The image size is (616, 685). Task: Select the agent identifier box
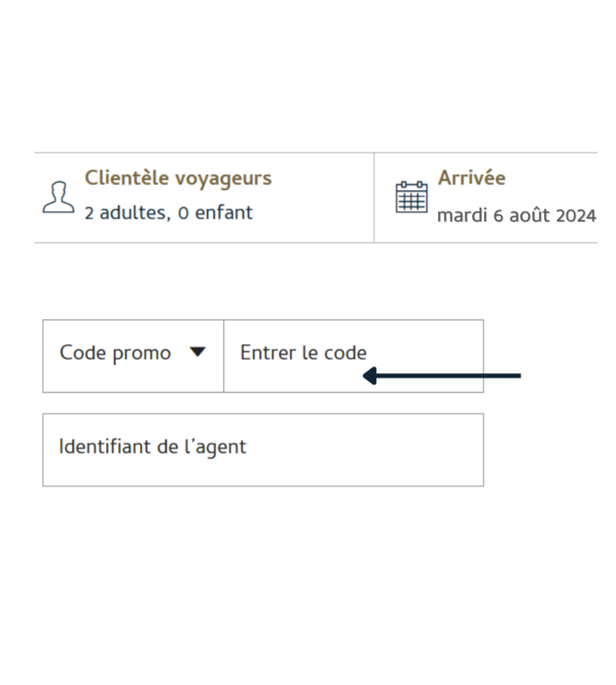[x=263, y=450]
